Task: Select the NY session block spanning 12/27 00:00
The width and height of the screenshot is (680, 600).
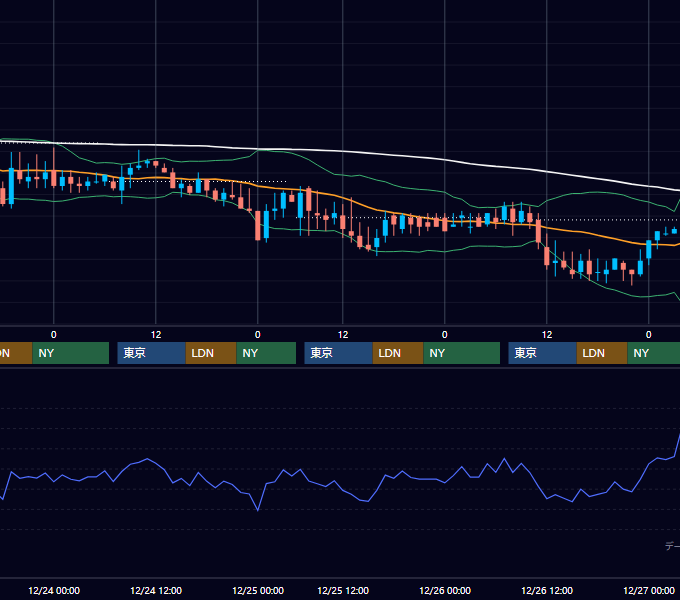Action: tap(654, 353)
